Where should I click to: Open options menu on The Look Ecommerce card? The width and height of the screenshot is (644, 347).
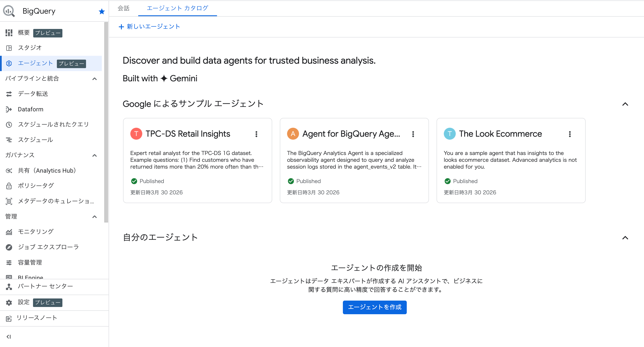[570, 134]
